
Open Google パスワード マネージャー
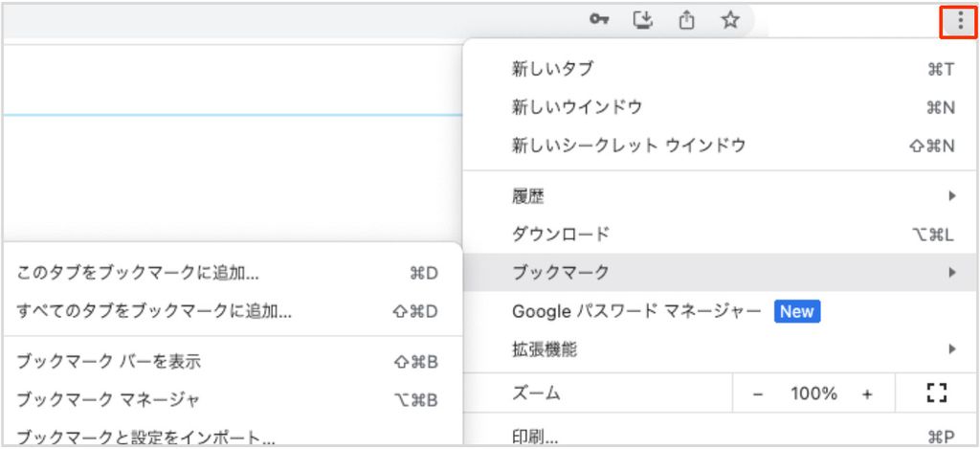[x=721, y=311]
